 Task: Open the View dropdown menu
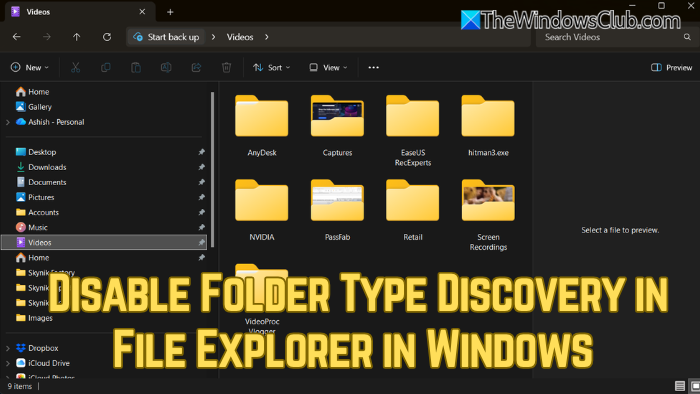pos(328,67)
